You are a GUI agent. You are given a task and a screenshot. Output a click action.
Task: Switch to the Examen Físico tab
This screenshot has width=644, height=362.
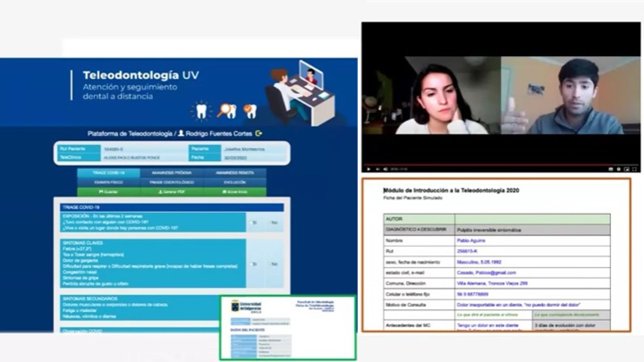[108, 182]
